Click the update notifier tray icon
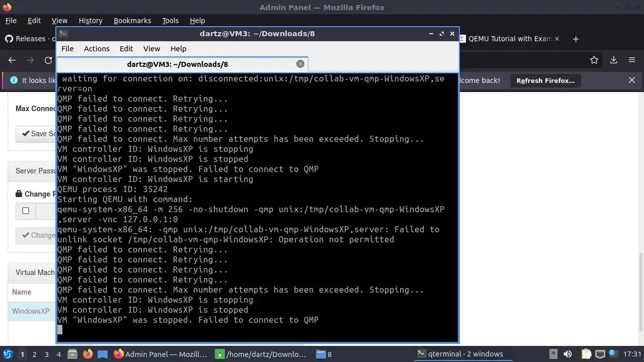 613,354
